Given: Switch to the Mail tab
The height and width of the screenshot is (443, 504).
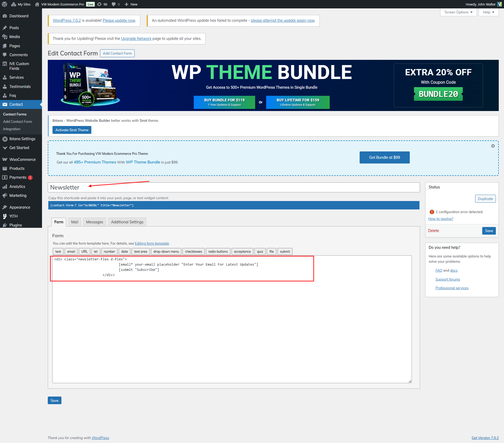Looking at the screenshot, I should point(75,222).
